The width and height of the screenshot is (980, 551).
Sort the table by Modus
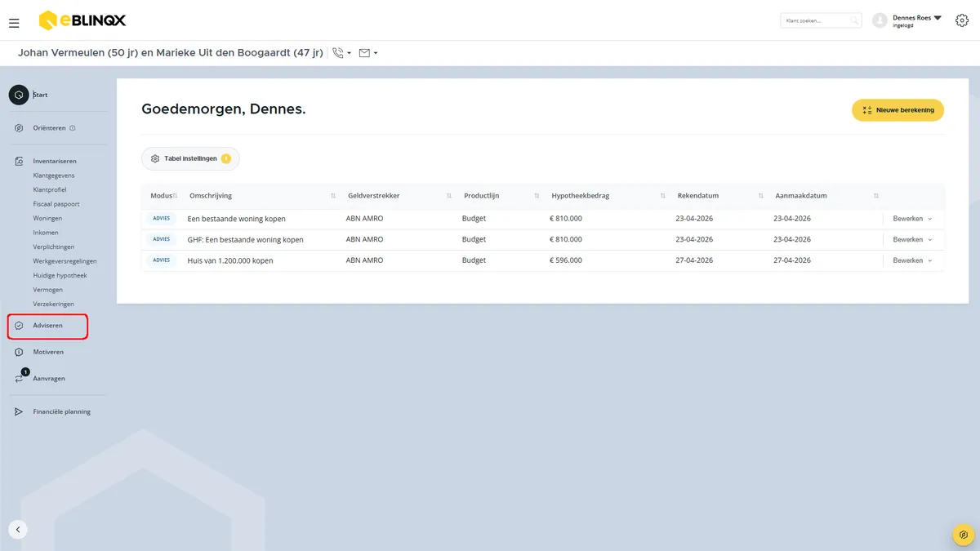coord(175,196)
